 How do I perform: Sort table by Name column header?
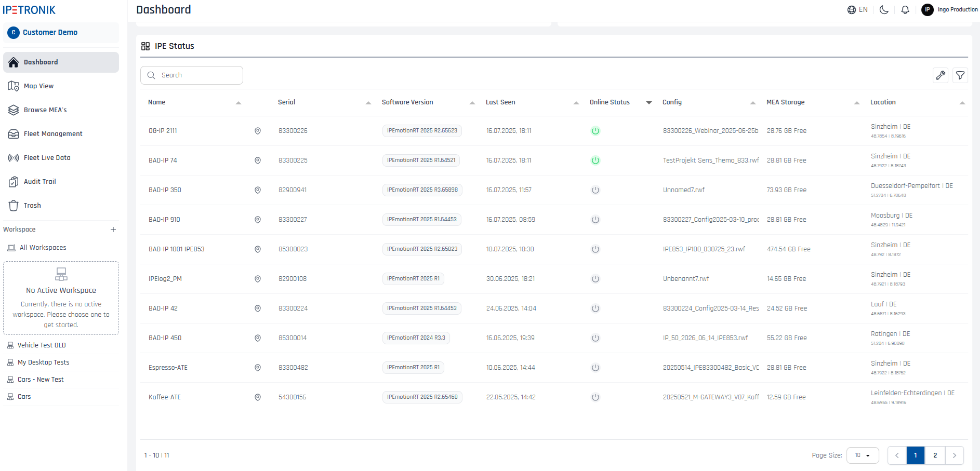click(x=157, y=102)
